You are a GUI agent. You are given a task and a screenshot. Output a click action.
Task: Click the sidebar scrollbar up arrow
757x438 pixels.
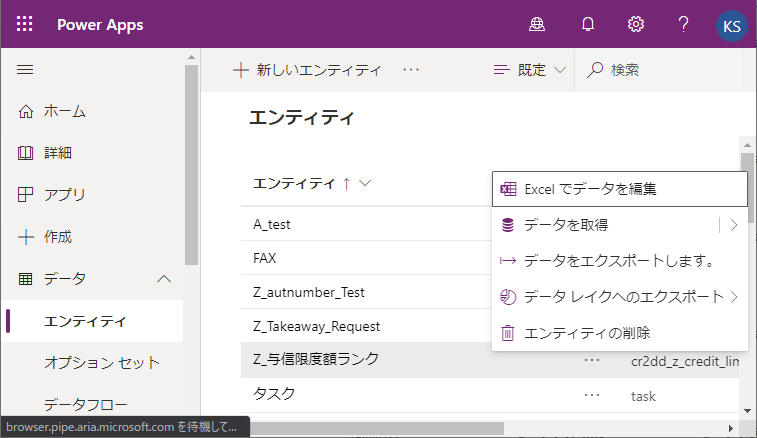click(x=192, y=57)
